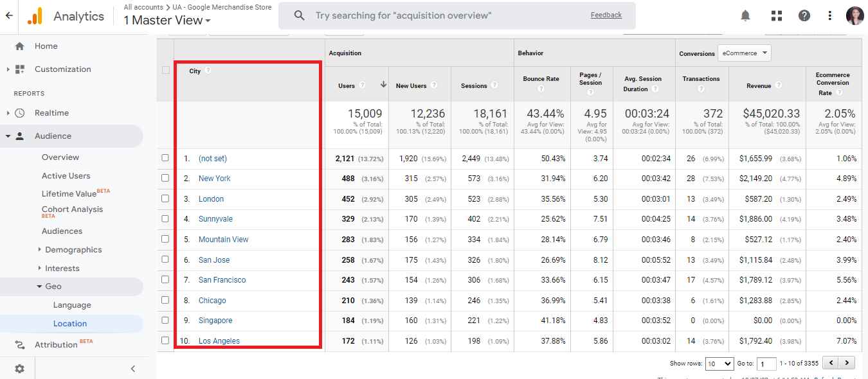Open the Google apps grid icon
868x379 pixels.
tap(776, 15)
